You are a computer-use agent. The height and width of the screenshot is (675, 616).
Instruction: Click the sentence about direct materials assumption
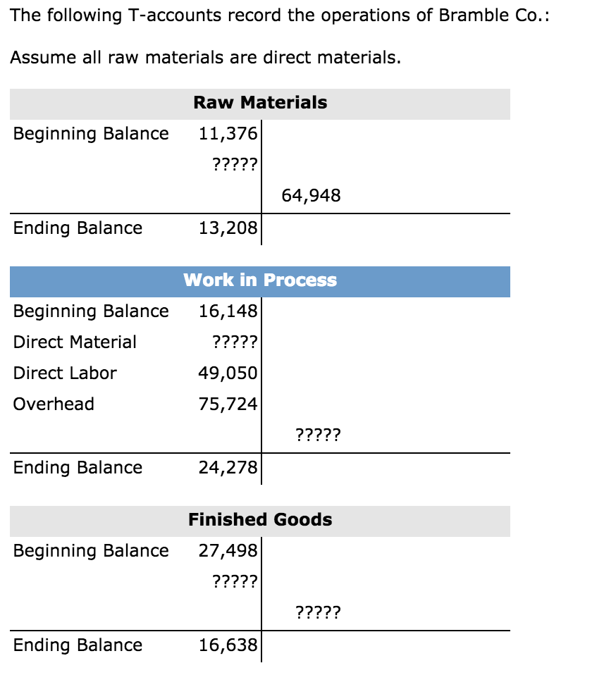(206, 58)
